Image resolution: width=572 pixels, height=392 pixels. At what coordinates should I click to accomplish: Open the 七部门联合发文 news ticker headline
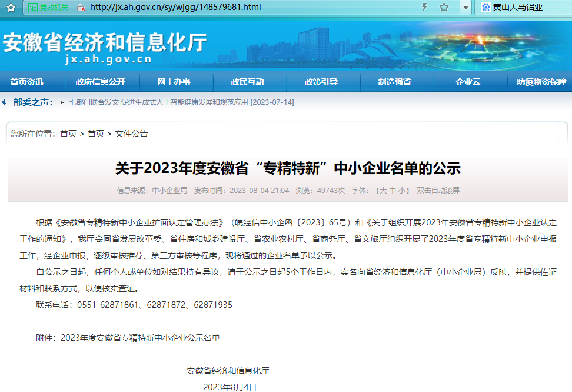[x=182, y=102]
